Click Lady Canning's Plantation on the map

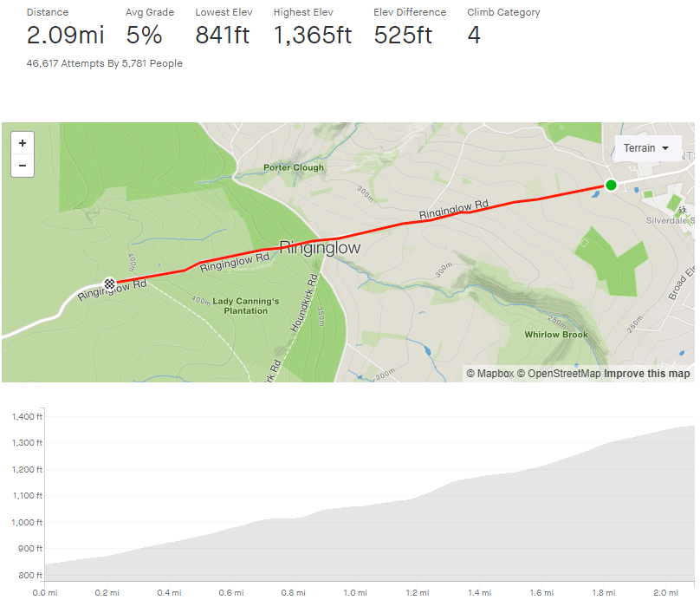[246, 305]
